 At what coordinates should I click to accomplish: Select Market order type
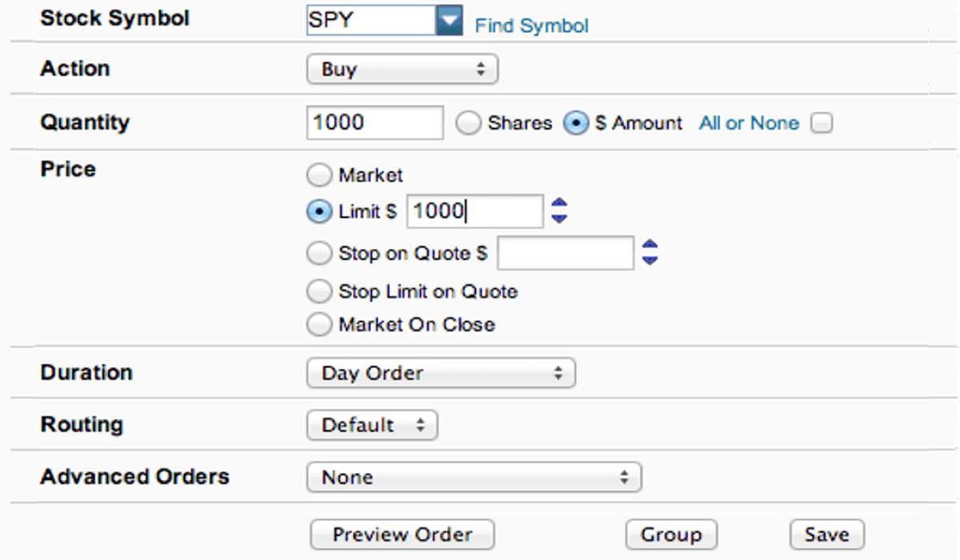tap(319, 174)
